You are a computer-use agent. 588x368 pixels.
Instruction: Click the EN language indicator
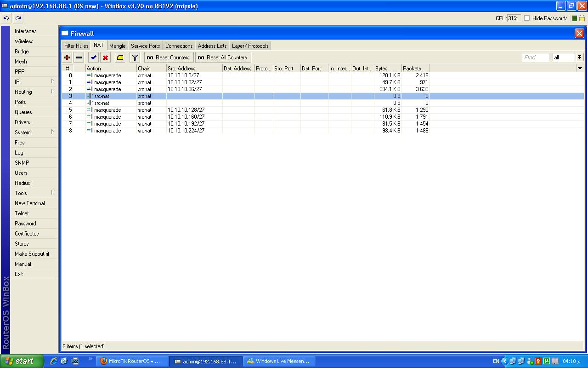click(496, 361)
